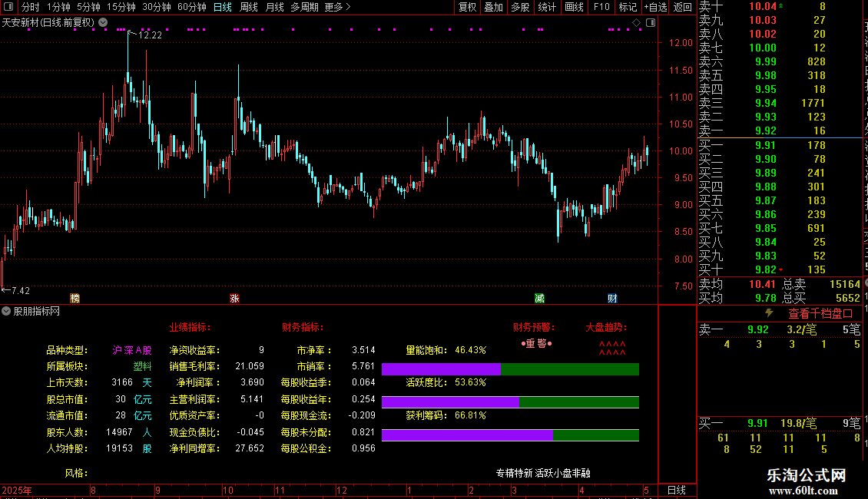This screenshot has height=499, width=868.
Task: Open the 复权 adjustment menu
Action: [467, 7]
